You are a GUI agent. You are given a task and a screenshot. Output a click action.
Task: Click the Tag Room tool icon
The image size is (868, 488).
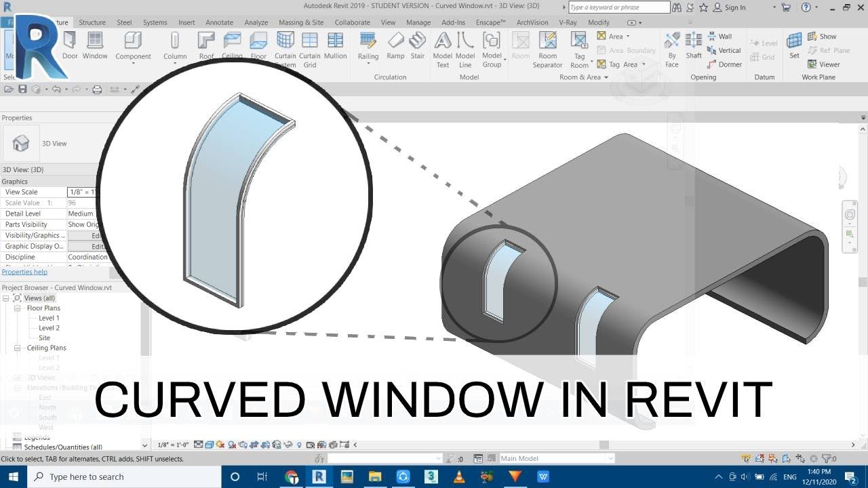pyautogui.click(x=579, y=41)
